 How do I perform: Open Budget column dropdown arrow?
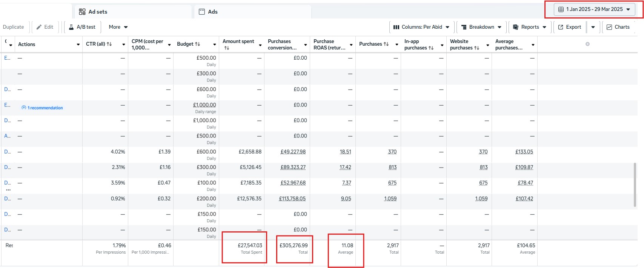point(215,45)
